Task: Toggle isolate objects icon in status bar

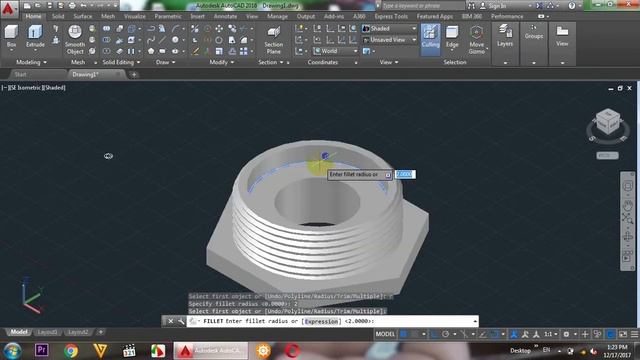Action: 598,334
